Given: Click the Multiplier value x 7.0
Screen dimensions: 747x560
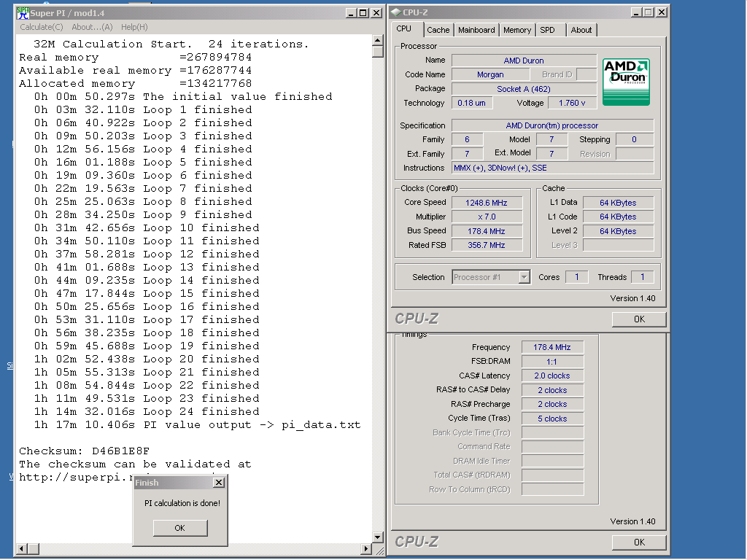Looking at the screenshot, I should pyautogui.click(x=487, y=217).
